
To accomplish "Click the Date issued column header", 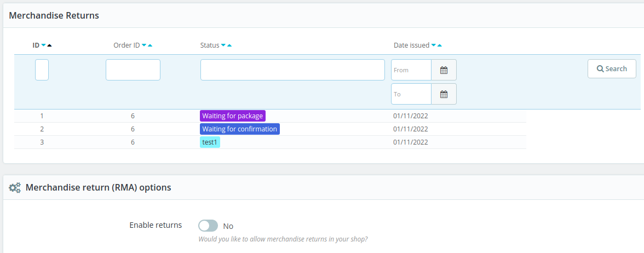I will (x=411, y=45).
